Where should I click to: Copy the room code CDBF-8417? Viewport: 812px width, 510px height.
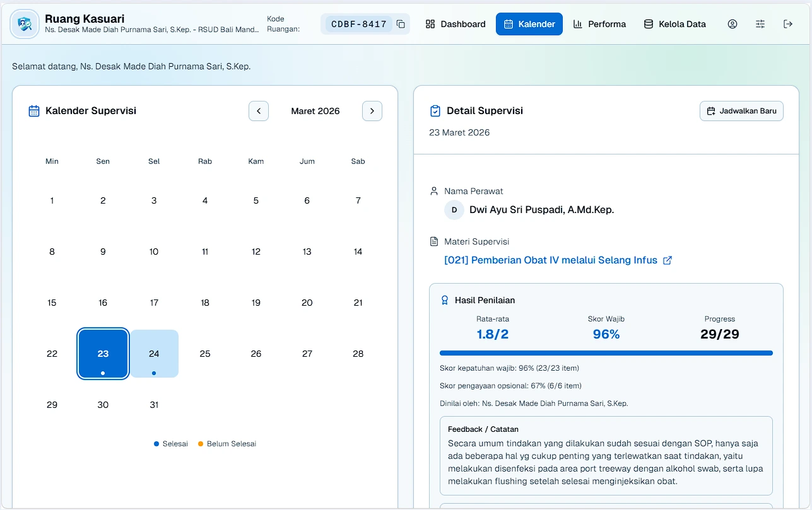coord(401,24)
